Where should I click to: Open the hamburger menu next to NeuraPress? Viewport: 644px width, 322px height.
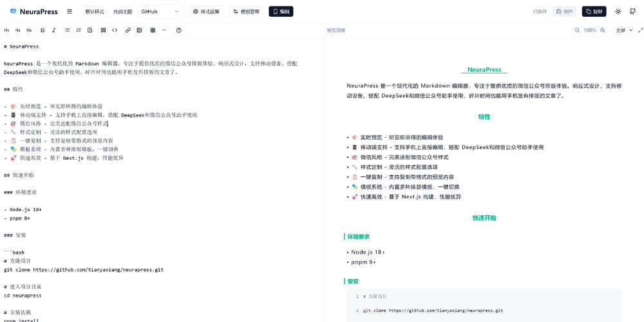point(70,12)
